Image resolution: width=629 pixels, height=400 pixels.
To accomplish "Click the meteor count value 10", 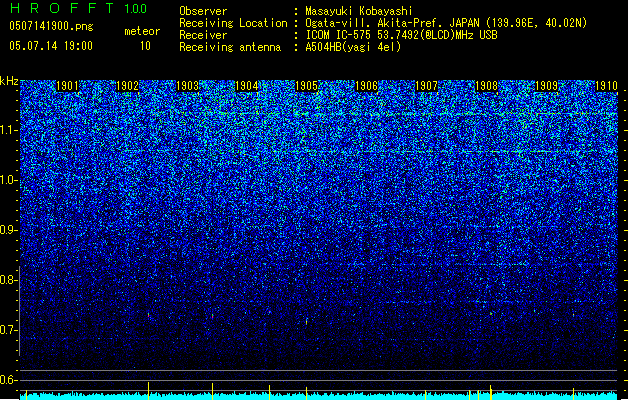I will point(145,46).
